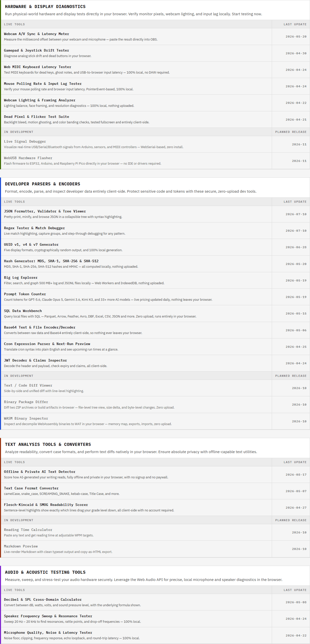
Task: Open the Text Case Format Converter
Action: click(31, 488)
